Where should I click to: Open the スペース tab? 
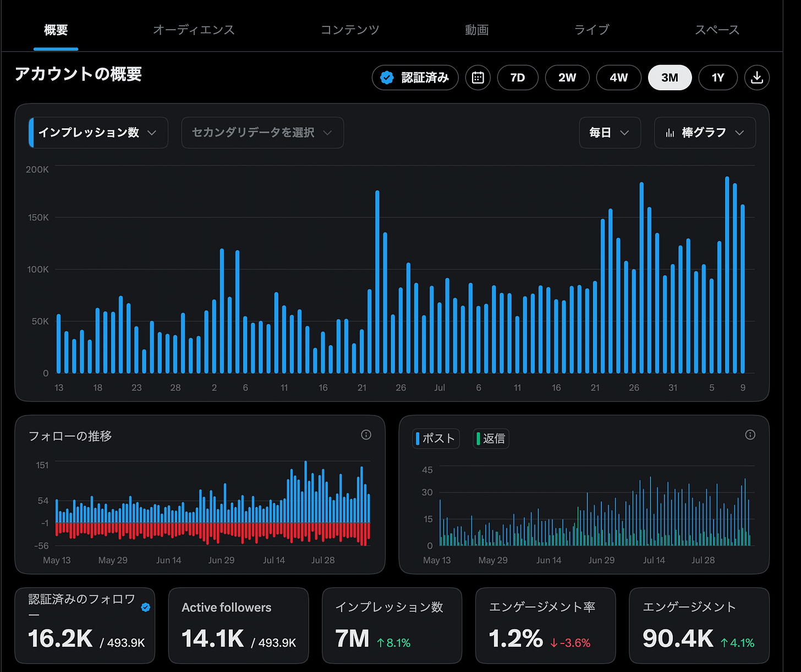(x=717, y=30)
